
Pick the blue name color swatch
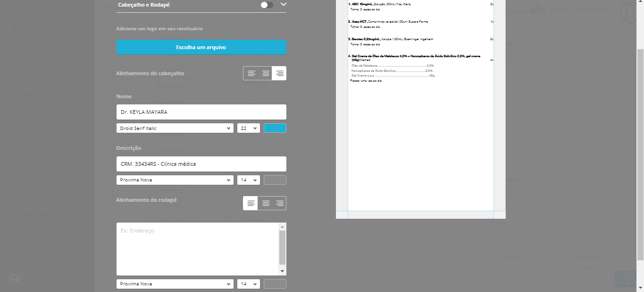point(275,128)
